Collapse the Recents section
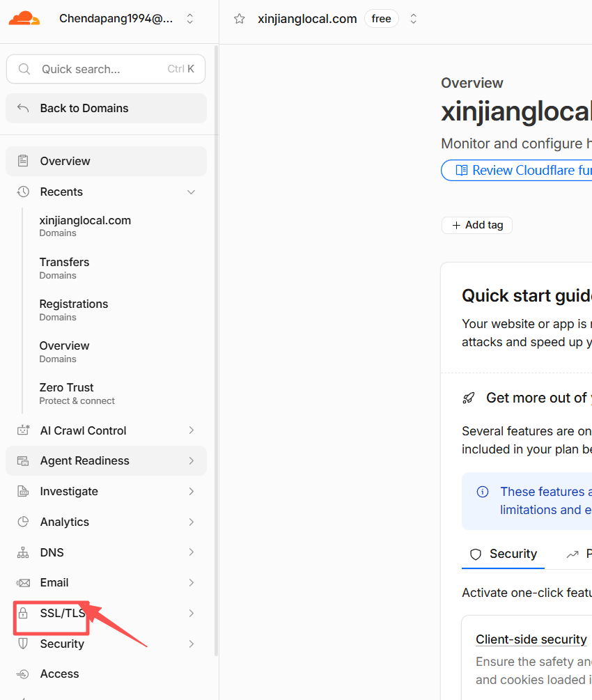 pos(191,192)
